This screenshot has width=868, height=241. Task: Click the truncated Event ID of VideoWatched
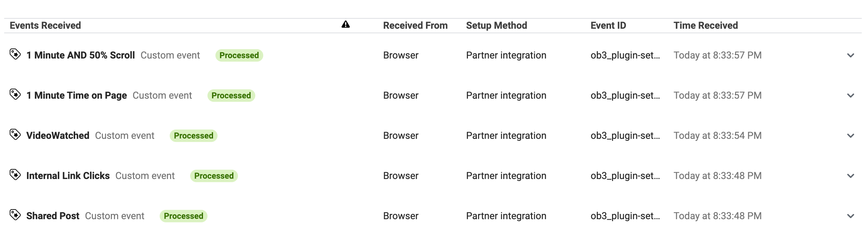(x=625, y=136)
